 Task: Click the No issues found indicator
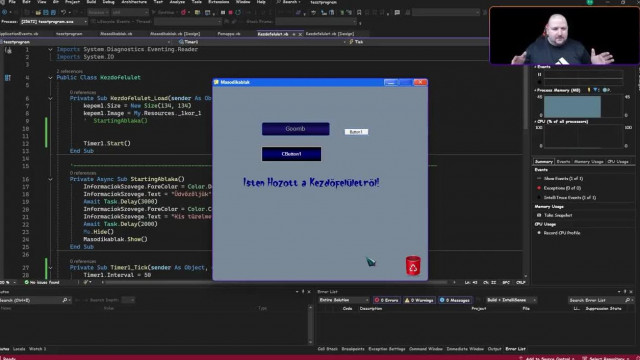42,282
